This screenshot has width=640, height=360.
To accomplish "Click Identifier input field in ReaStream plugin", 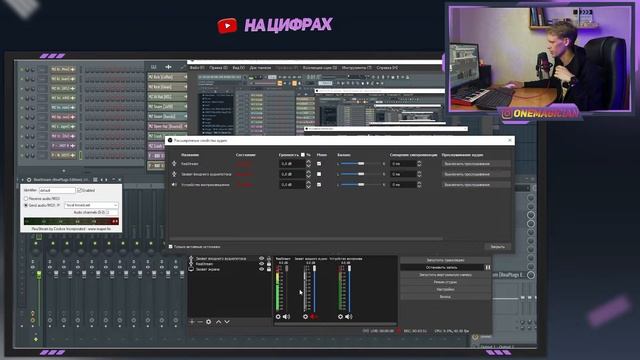I will pyautogui.click(x=57, y=190).
